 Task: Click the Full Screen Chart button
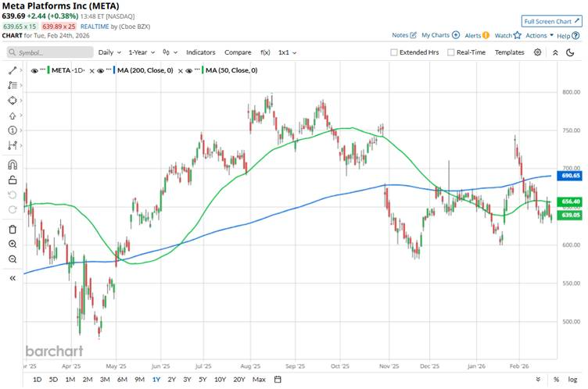coord(552,21)
